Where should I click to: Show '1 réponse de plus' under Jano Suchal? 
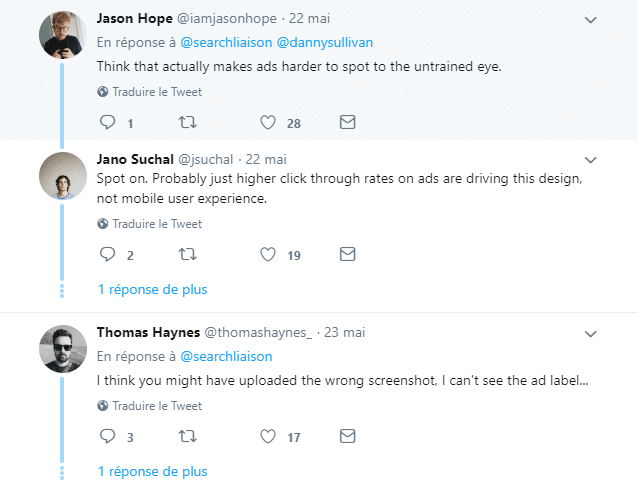(153, 289)
